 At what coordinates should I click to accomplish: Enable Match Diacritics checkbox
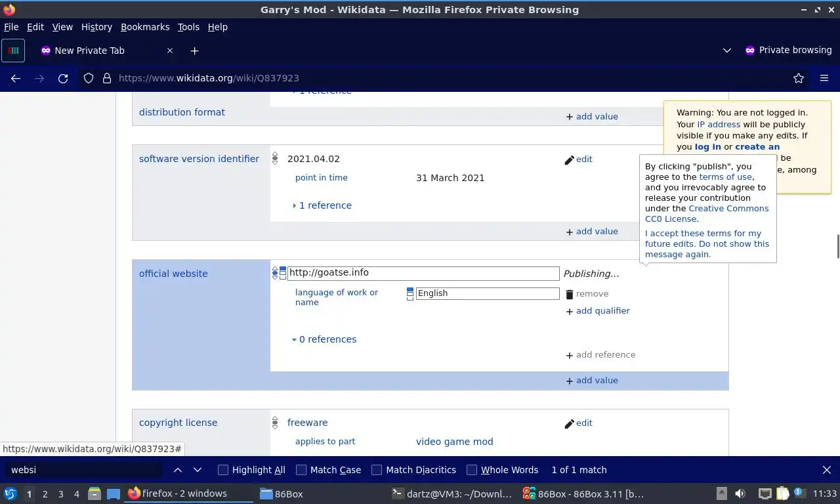(377, 470)
